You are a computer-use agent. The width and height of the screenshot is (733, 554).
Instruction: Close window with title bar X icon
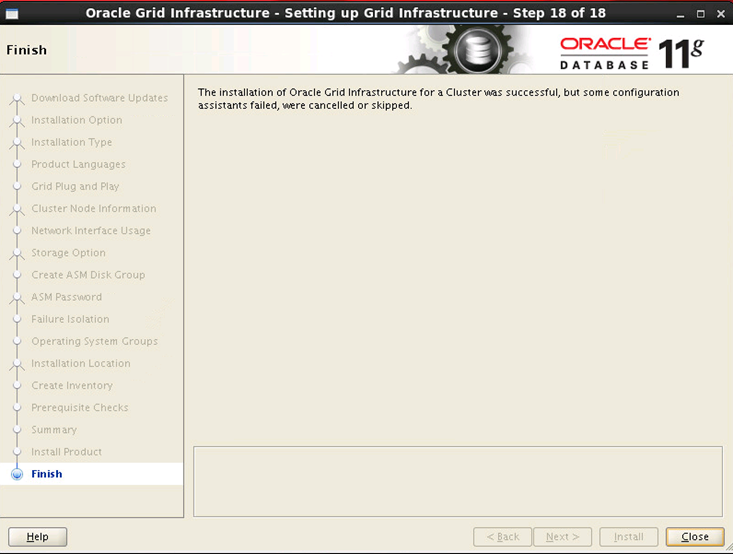click(x=721, y=14)
